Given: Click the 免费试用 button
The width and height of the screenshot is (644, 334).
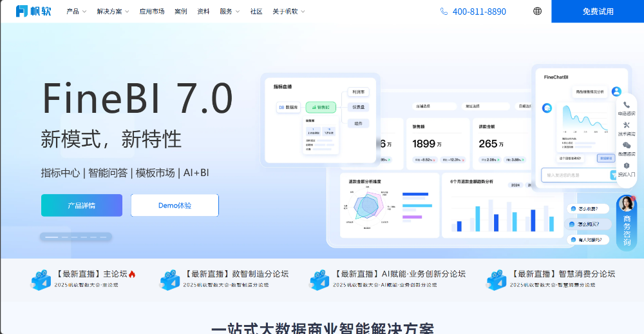Looking at the screenshot, I should click(x=598, y=11).
